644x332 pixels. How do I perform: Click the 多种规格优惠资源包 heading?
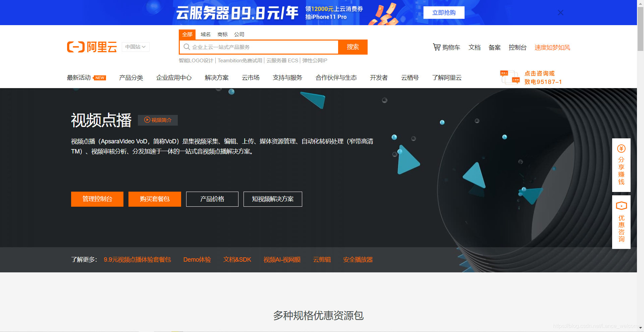tap(318, 315)
